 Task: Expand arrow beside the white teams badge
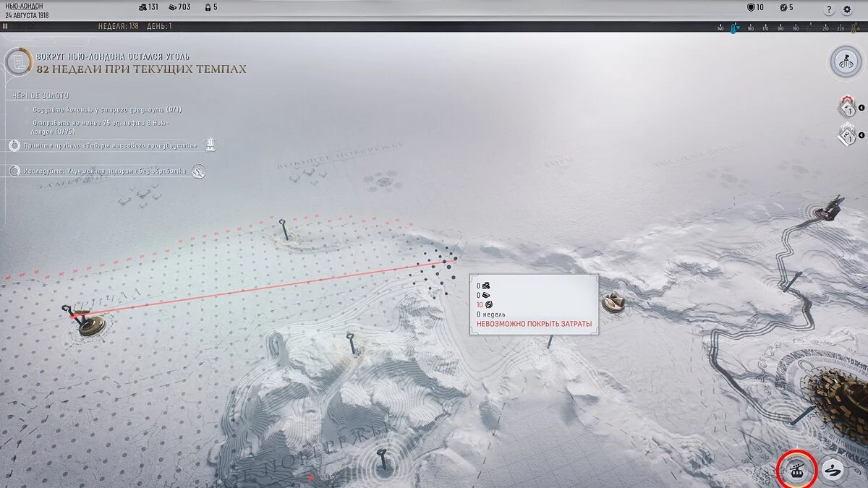click(861, 135)
